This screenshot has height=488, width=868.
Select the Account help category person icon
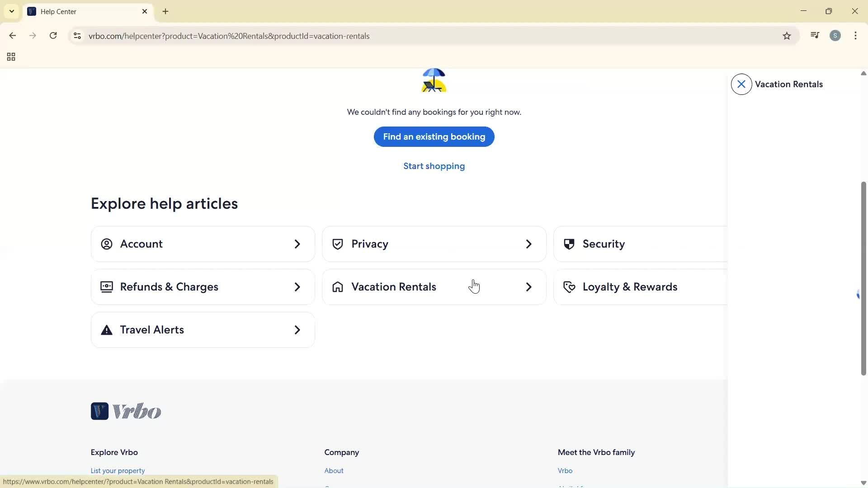pos(107,244)
